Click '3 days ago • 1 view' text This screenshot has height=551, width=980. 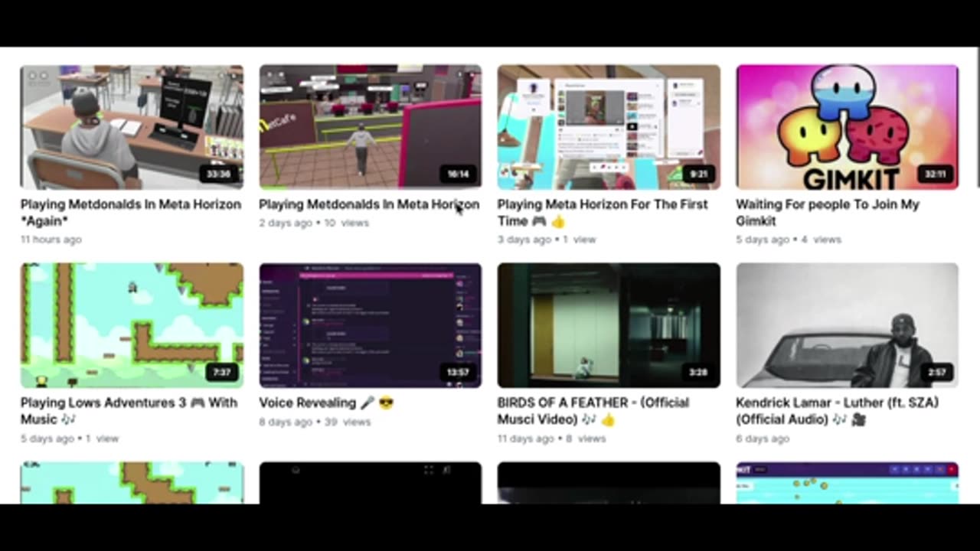point(547,240)
